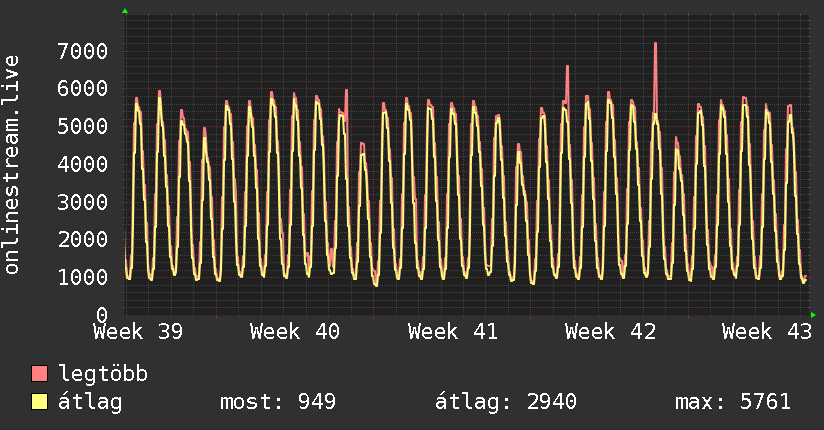Screen dimensions: 824x430
Task: Click the pink legtöbb legend swatch
Action: pos(39,373)
